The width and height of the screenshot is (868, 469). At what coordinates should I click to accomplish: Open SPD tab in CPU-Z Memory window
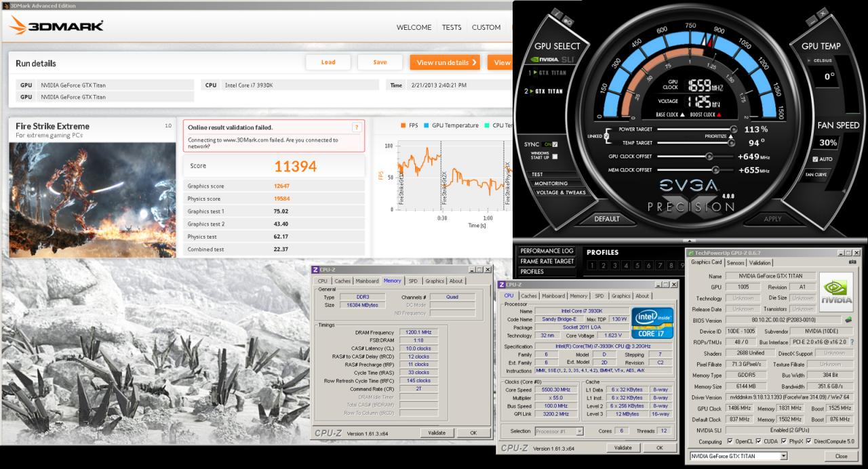coord(413,281)
